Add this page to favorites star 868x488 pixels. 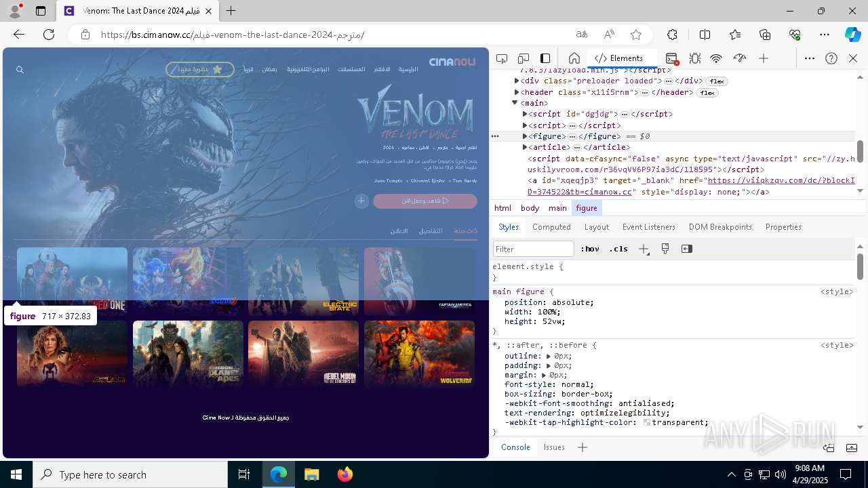(636, 35)
